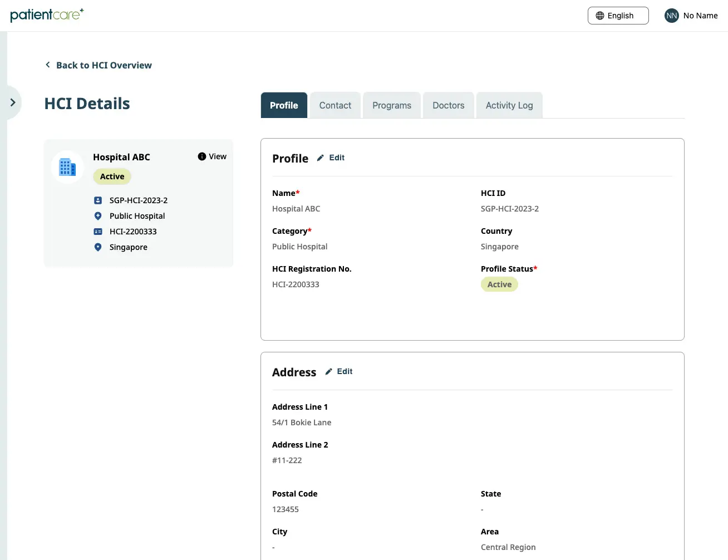Viewport: 728px width, 560px height.
Task: Open the Activity Log tab
Action: point(509,105)
